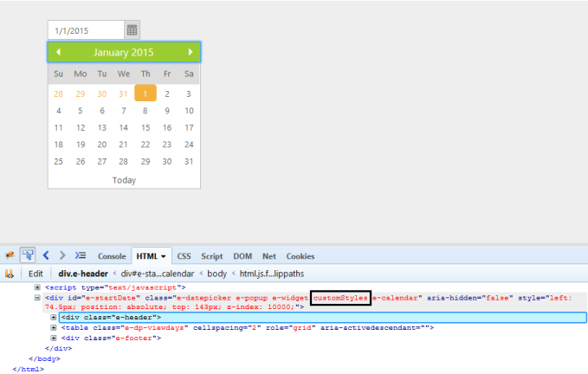Expand the e-dp-viewdays table node

[54, 328]
